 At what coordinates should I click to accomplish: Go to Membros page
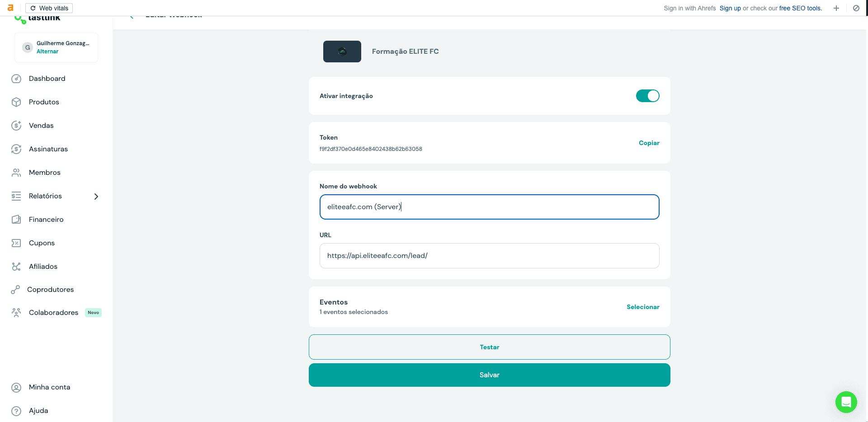click(45, 173)
